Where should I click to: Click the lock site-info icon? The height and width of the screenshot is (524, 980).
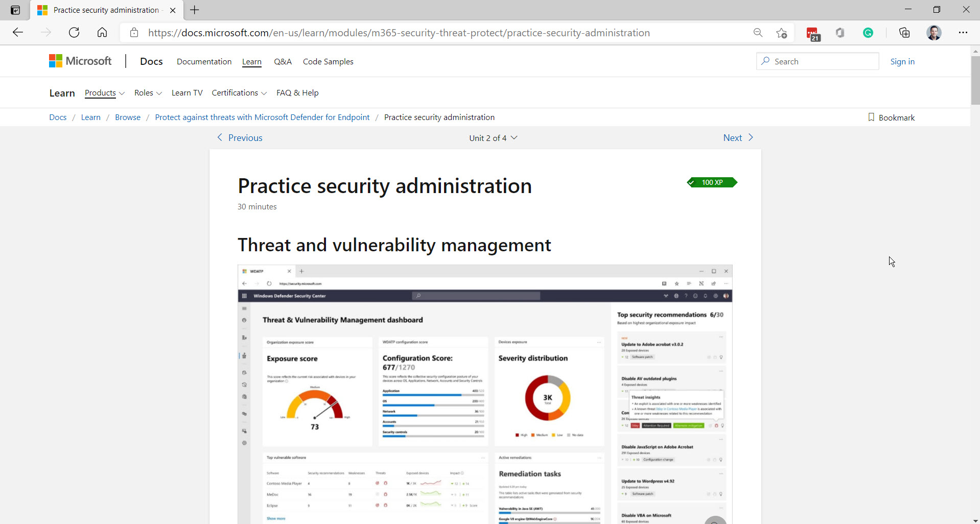pyautogui.click(x=134, y=33)
